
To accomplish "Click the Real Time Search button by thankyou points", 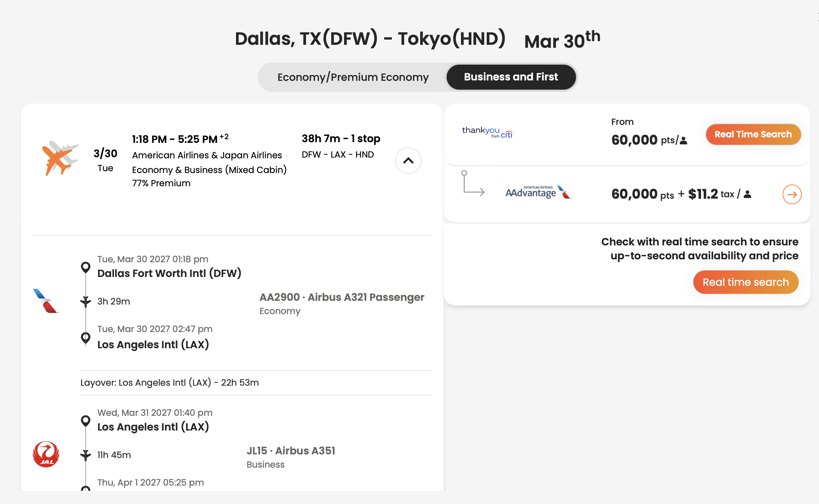I will click(x=753, y=134).
